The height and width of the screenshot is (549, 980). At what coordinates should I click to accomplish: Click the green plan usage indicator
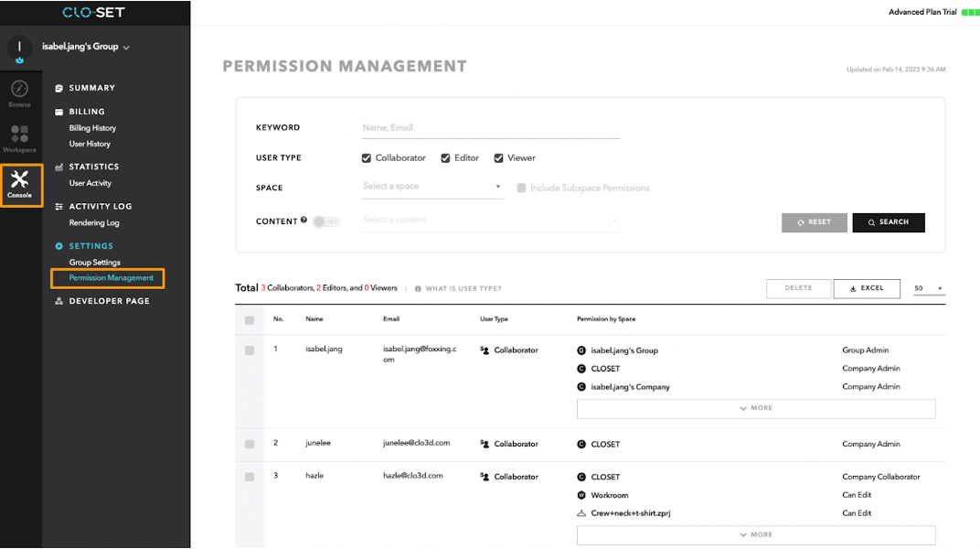[x=969, y=12]
